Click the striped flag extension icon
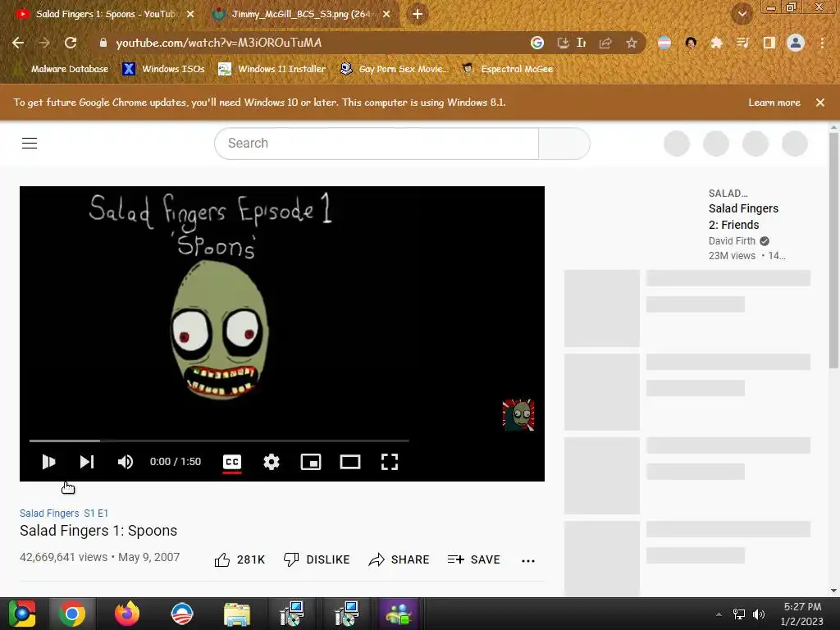 tap(664, 43)
